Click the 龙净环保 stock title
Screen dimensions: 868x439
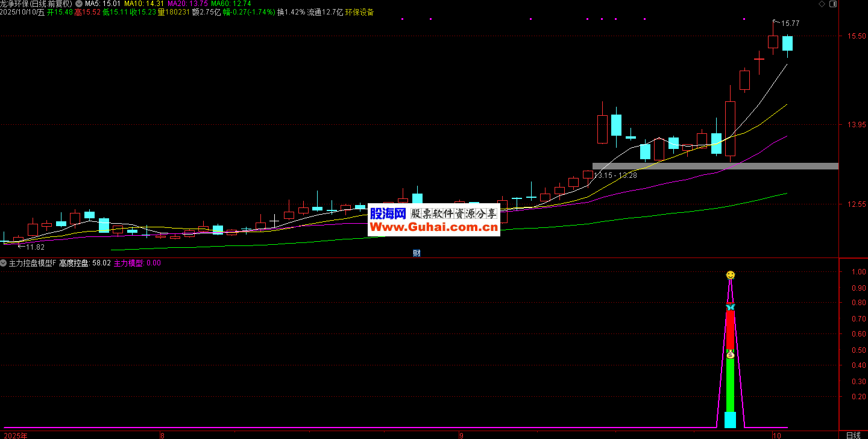click(16, 4)
